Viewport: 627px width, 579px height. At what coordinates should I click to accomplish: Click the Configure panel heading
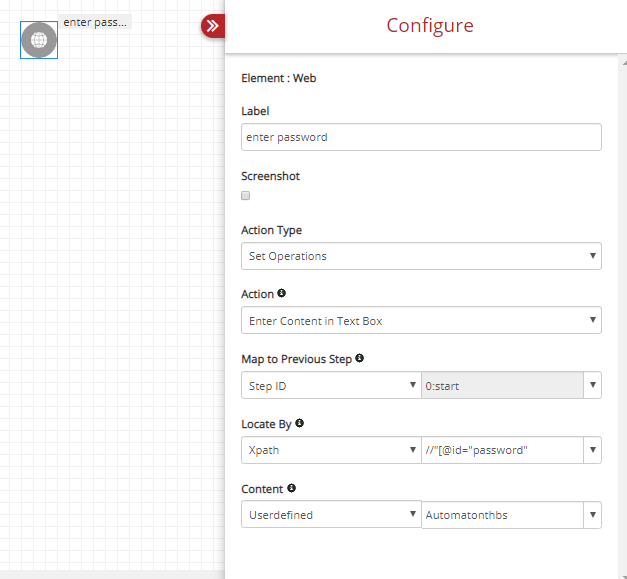(430, 26)
